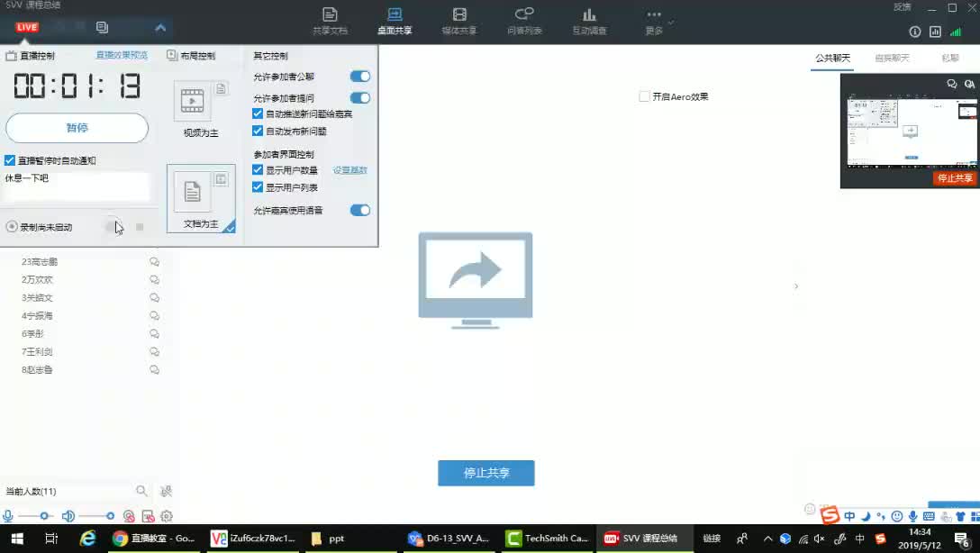This screenshot has height=553, width=980.
Task: Toggle 直播暂停时自动通知 checkbox
Action: 10,160
